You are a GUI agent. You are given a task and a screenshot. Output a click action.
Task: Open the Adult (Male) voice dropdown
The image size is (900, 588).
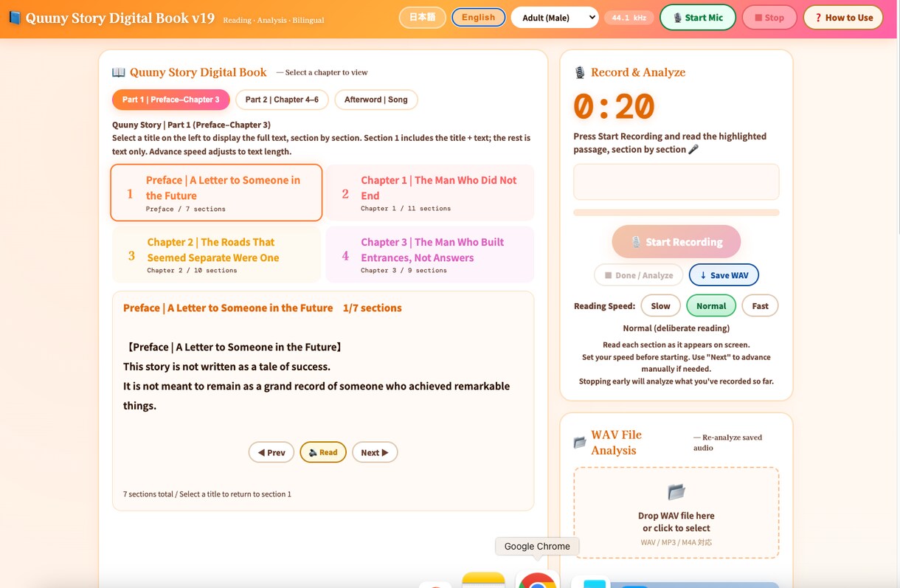coord(555,18)
